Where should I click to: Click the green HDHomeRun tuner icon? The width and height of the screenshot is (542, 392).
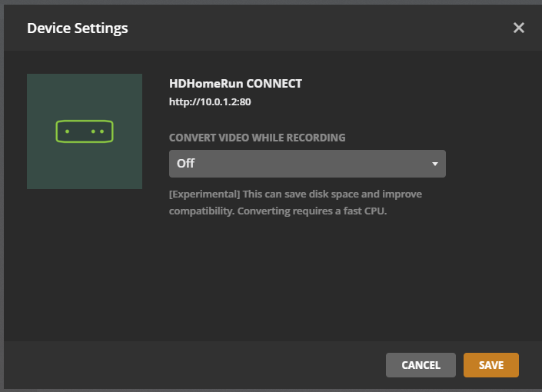85,131
